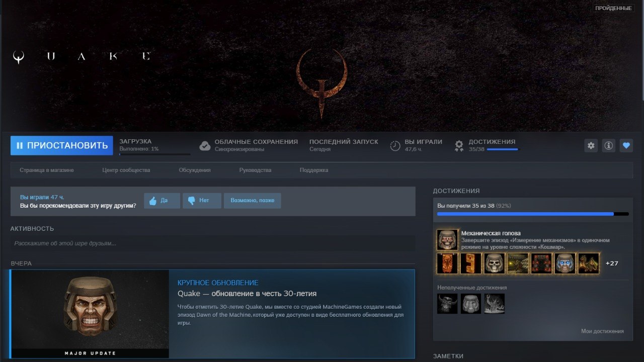Choose «Возможно, позже»
This screenshot has width=644, height=362.
pos(253,201)
